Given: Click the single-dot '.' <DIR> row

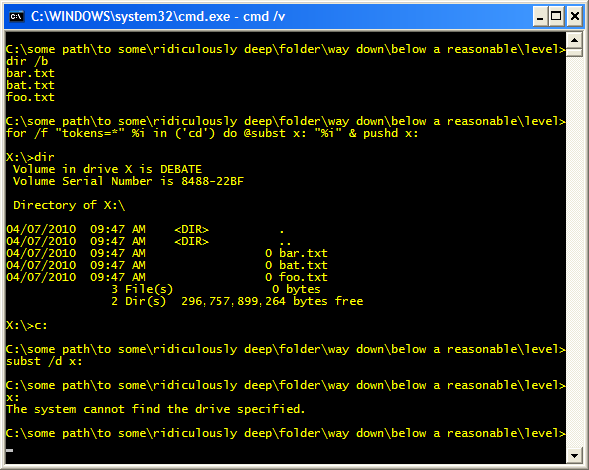Looking at the screenshot, I should (145, 229).
